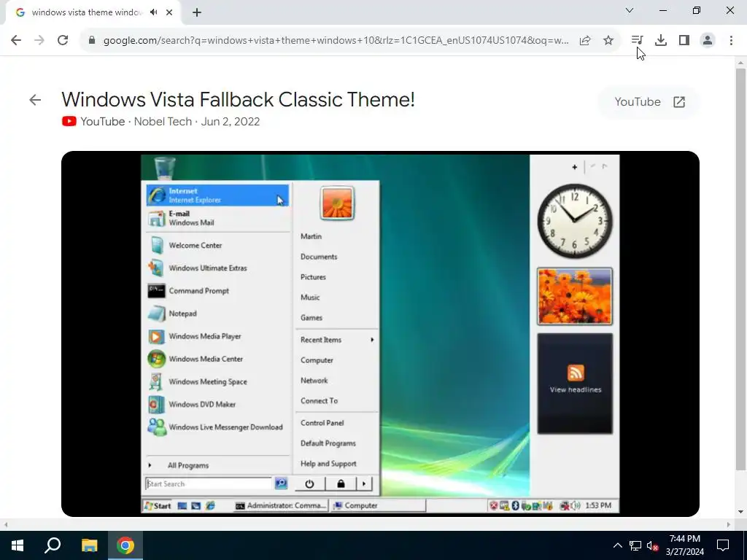The width and height of the screenshot is (747, 560).
Task: Share this page icon in address bar
Action: (585, 41)
